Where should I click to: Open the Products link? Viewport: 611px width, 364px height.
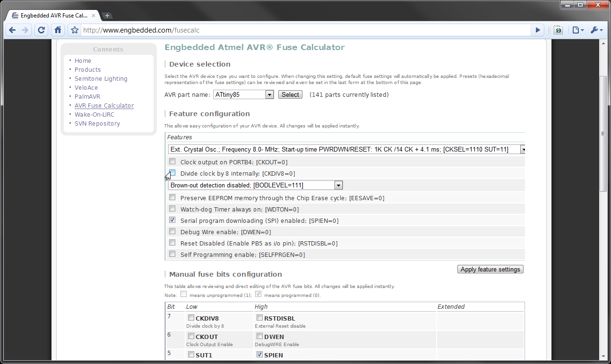tap(87, 69)
